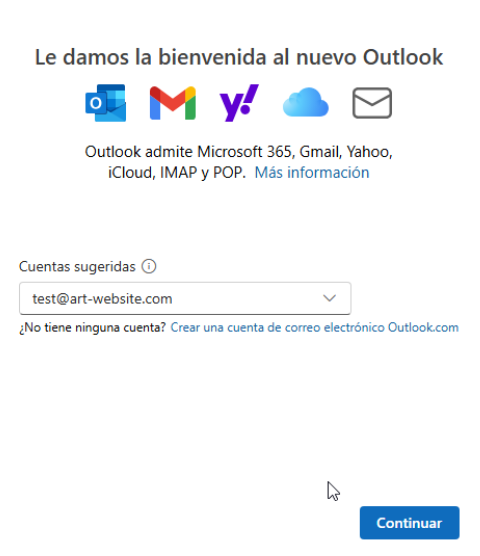Click the gray generic mail envelope icon

[x=372, y=103]
